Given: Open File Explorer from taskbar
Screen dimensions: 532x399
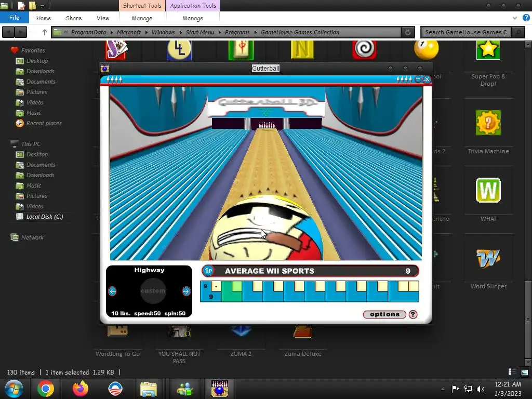Looking at the screenshot, I should click(x=149, y=389).
